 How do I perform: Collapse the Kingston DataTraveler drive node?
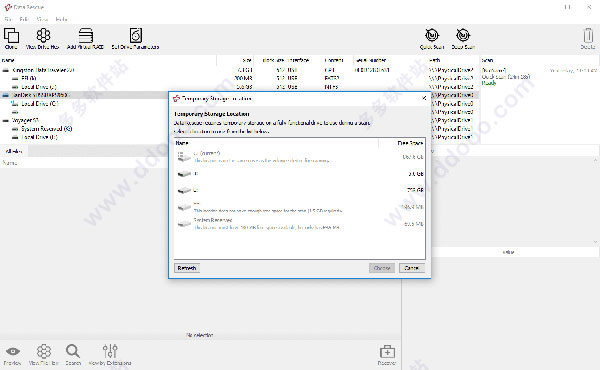click(5, 70)
